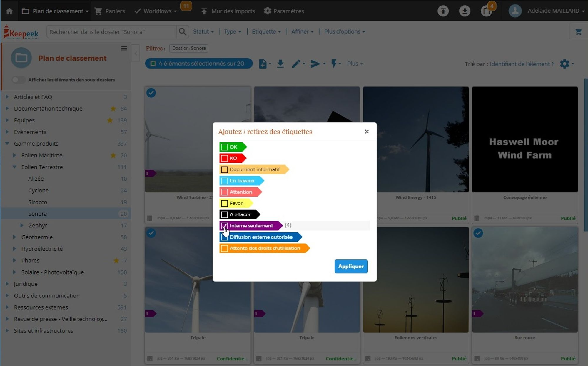The height and width of the screenshot is (366, 588).
Task: Check the Favori label checkbox
Action: (224, 203)
